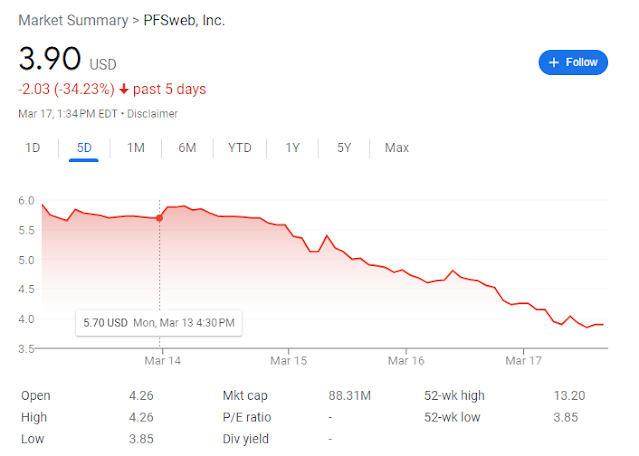The width and height of the screenshot is (639, 456).
Task: Switch to the 1M chart range
Action: [x=136, y=148]
